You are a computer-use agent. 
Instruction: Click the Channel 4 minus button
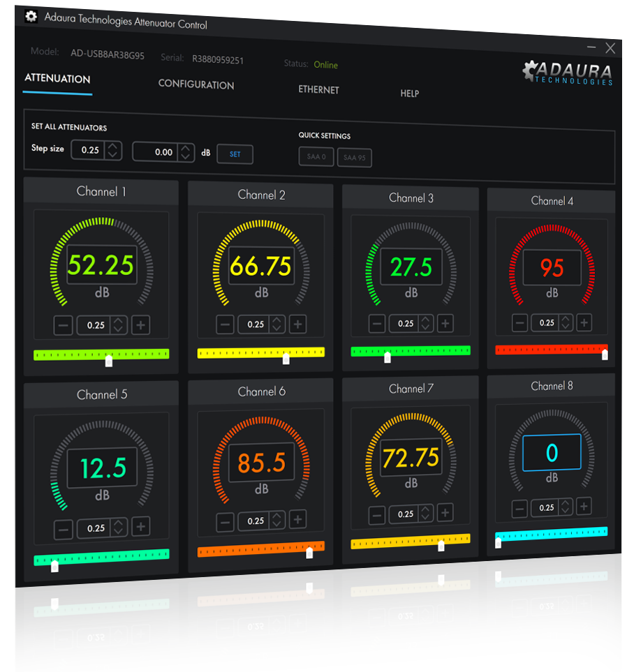click(x=519, y=322)
